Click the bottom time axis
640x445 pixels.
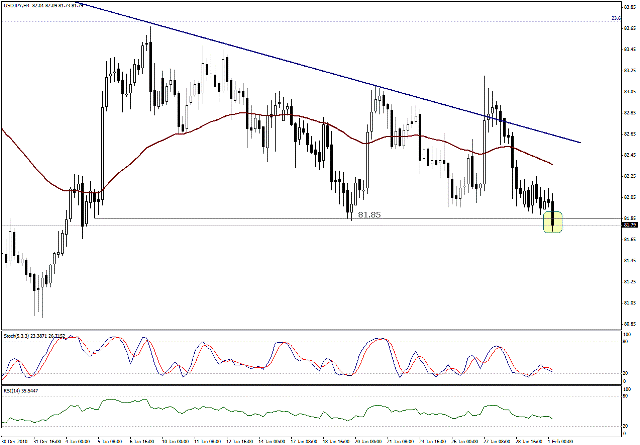pyautogui.click(x=300, y=438)
